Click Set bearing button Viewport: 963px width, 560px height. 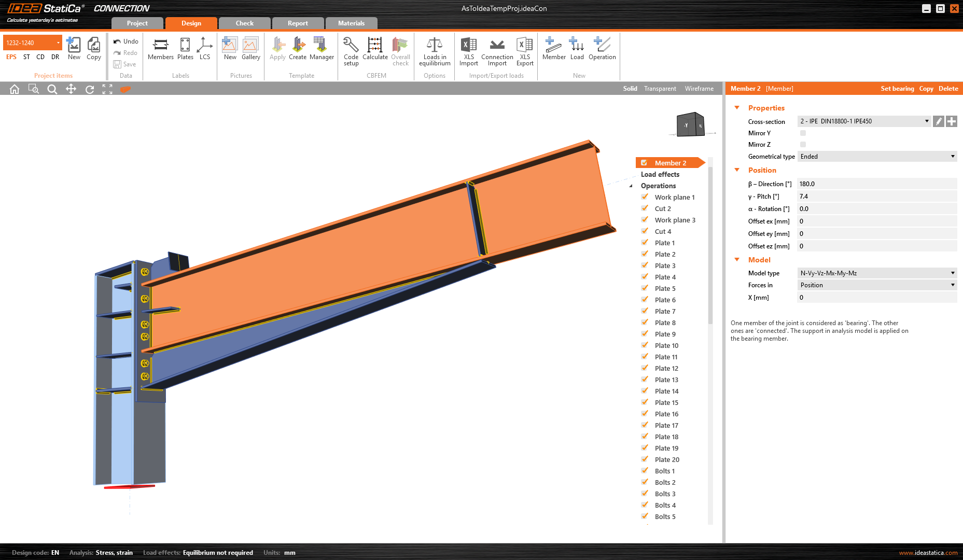click(897, 89)
